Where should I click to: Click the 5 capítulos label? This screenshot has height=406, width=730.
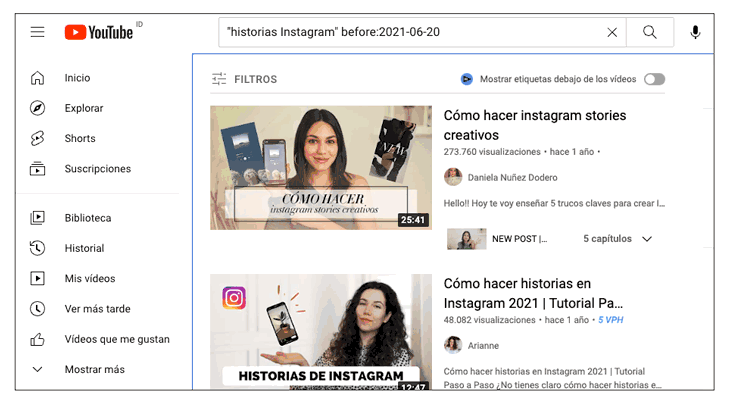[x=608, y=239]
